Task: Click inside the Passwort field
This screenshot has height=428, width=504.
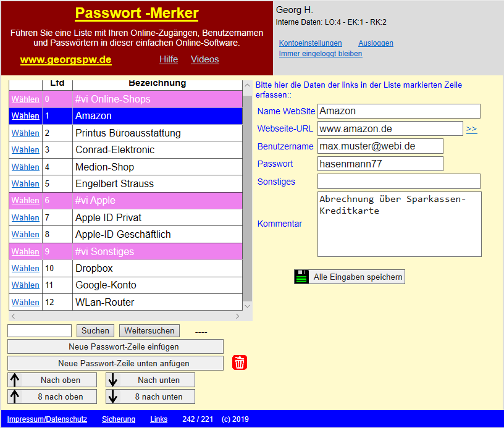Action: click(x=380, y=164)
